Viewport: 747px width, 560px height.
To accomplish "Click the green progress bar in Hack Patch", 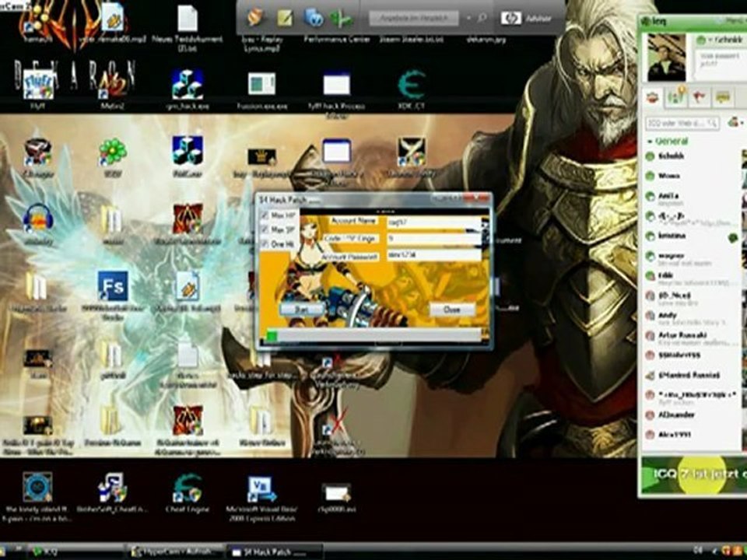I will (x=373, y=336).
